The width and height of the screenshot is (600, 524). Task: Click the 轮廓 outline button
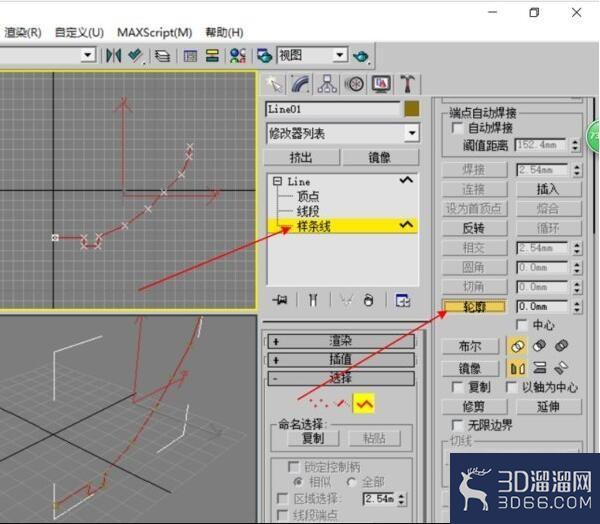(x=474, y=307)
